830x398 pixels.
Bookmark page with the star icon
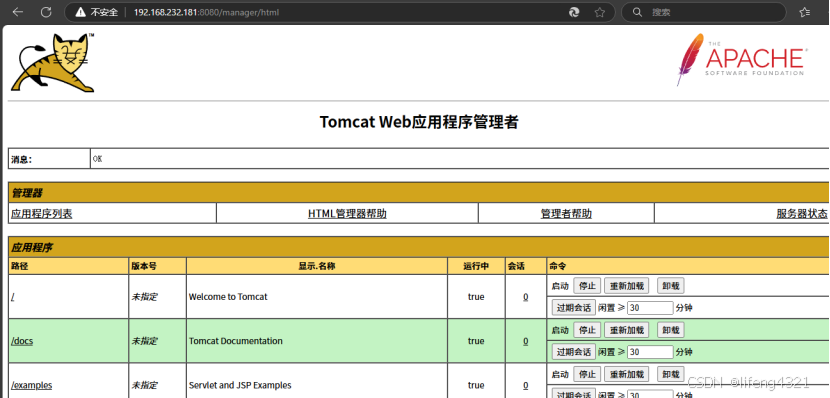pos(599,12)
